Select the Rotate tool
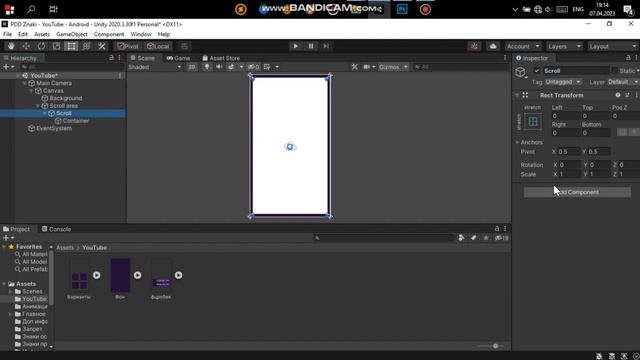This screenshot has height=360, width=640. pyautogui.click(x=41, y=46)
